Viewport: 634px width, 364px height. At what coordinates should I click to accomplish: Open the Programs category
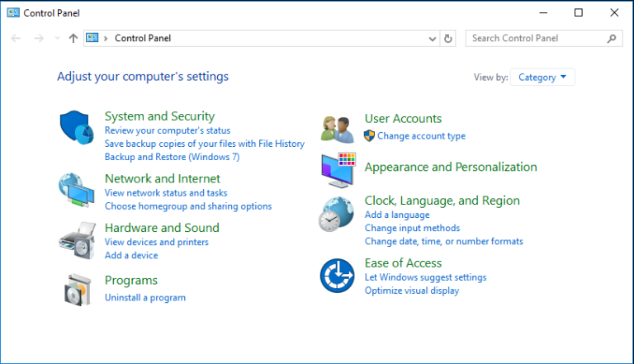click(x=131, y=281)
